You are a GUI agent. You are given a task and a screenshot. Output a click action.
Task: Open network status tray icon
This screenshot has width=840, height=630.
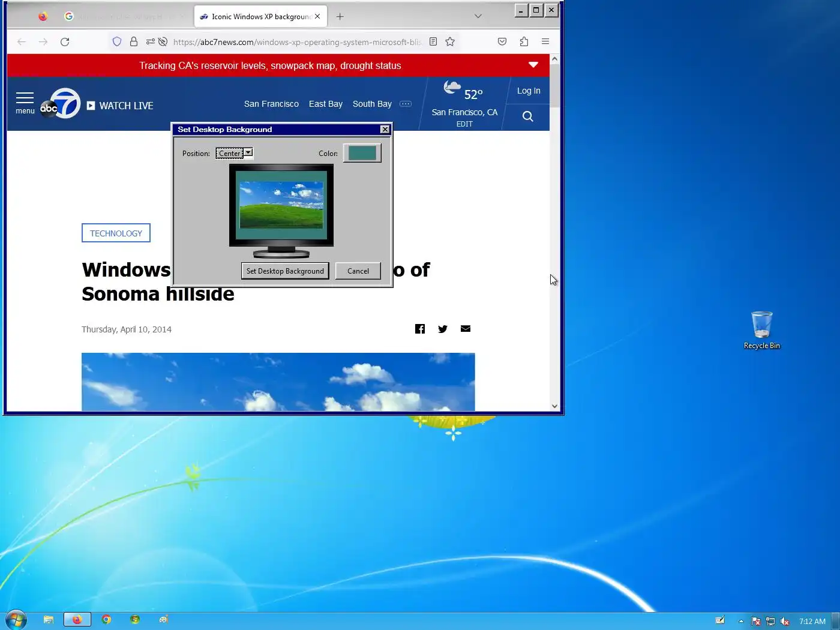click(770, 621)
